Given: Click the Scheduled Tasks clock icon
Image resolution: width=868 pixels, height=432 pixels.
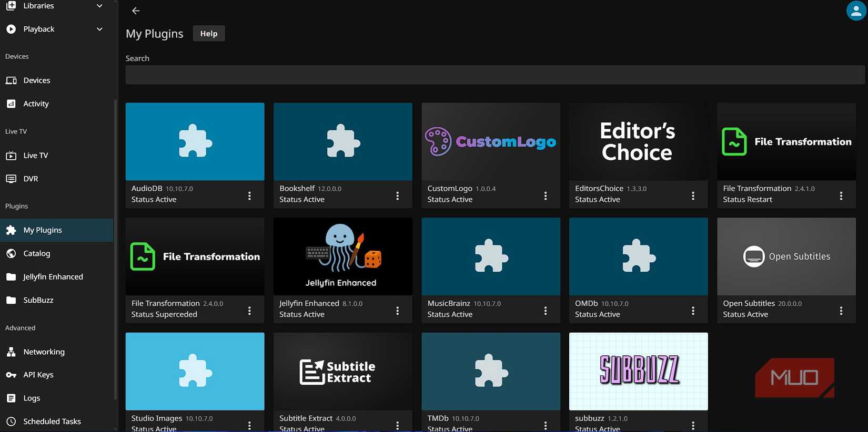Looking at the screenshot, I should click(11, 421).
